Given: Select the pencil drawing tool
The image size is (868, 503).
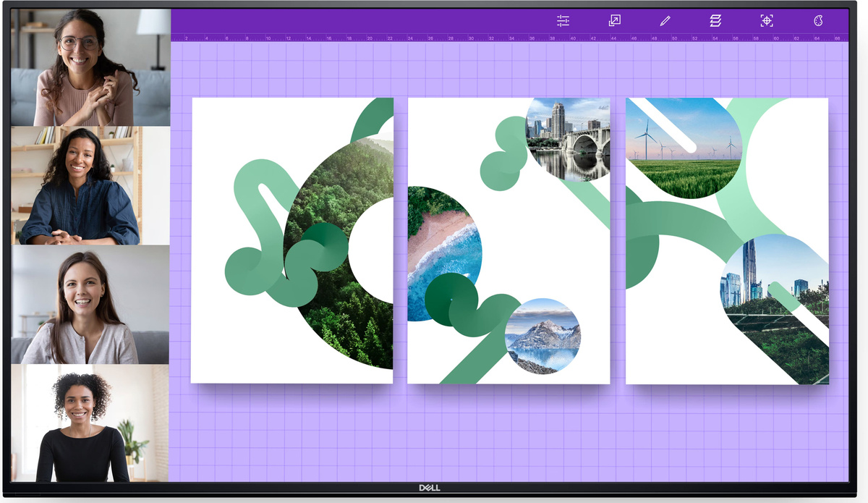Looking at the screenshot, I should (x=665, y=21).
